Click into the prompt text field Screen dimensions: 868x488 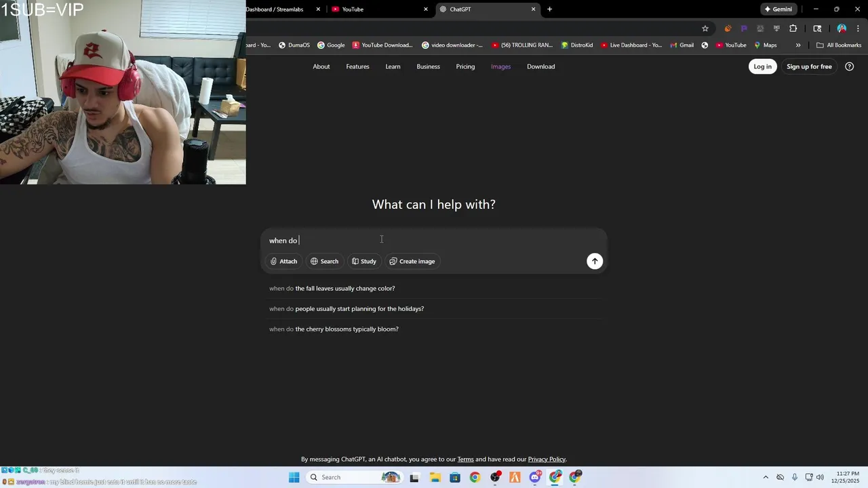coord(433,241)
